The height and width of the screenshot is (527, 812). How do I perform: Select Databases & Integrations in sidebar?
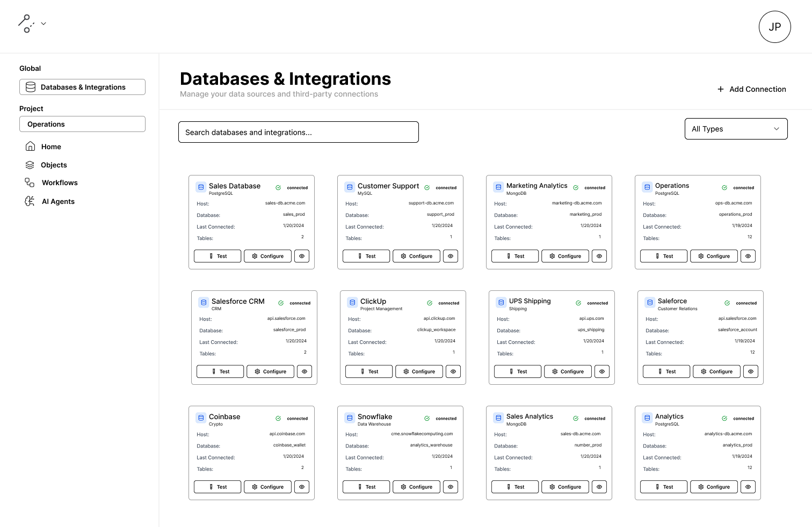pos(82,87)
